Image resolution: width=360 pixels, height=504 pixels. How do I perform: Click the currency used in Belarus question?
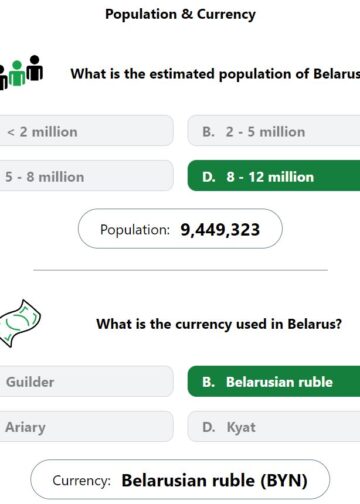(219, 324)
